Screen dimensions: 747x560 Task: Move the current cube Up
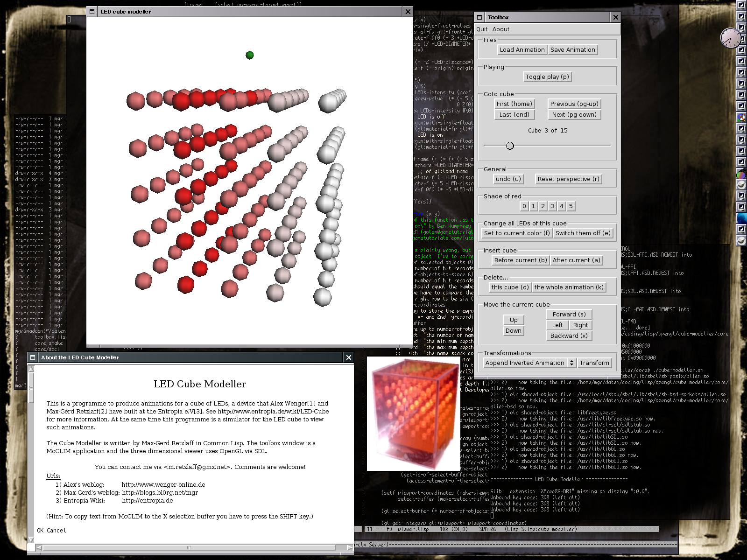coord(514,320)
